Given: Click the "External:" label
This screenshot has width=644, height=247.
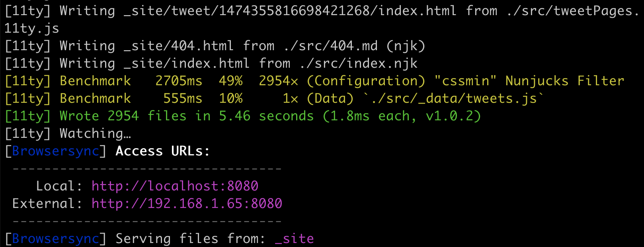Looking at the screenshot, I should click(x=47, y=204).
